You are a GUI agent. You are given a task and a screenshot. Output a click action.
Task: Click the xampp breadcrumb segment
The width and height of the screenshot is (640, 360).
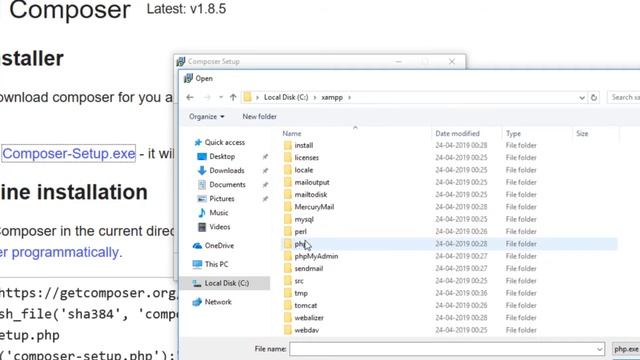point(332,98)
